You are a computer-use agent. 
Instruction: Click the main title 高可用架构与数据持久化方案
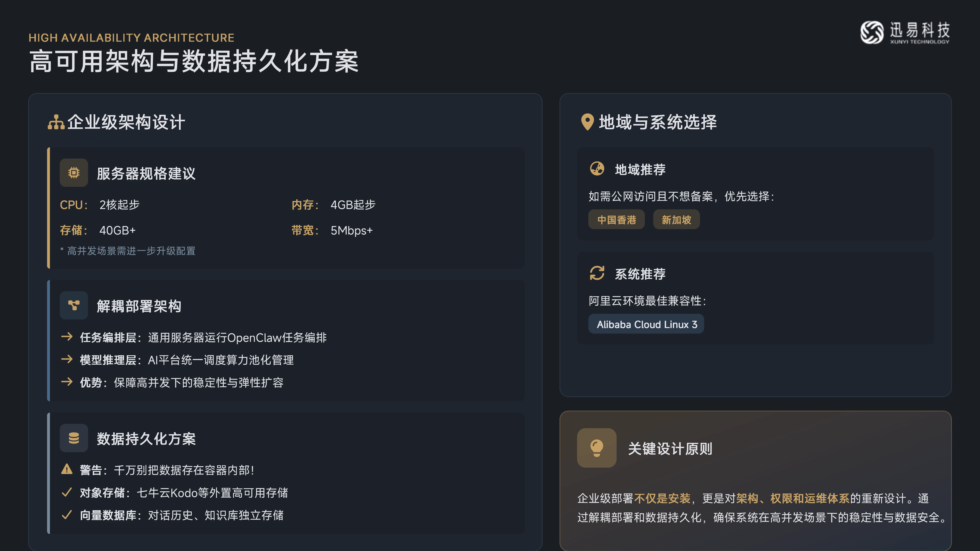tap(194, 62)
